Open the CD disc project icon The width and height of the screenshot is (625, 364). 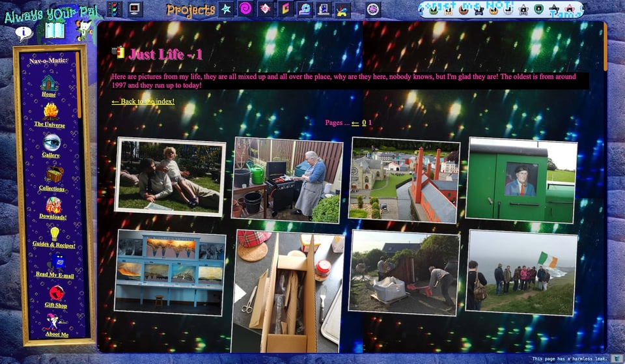tap(305, 9)
